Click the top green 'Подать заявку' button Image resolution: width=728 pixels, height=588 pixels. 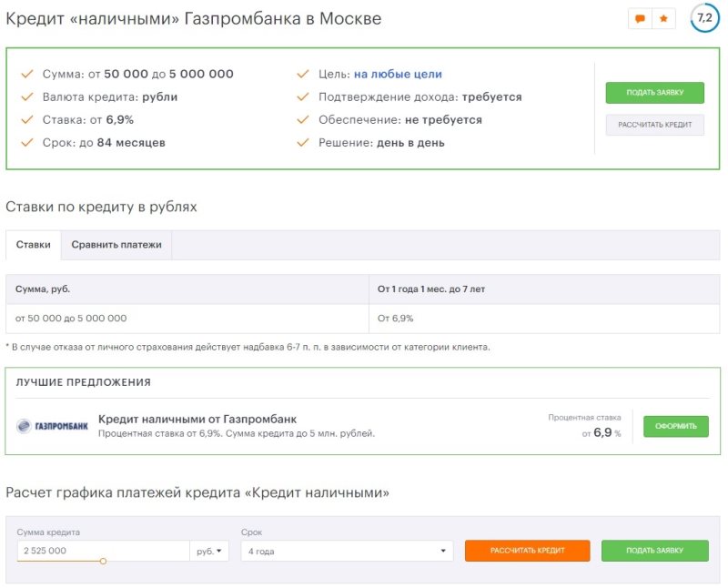click(x=654, y=93)
